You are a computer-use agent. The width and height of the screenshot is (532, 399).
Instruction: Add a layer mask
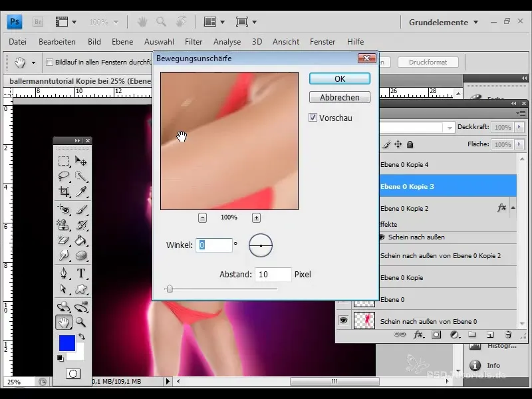(x=436, y=335)
